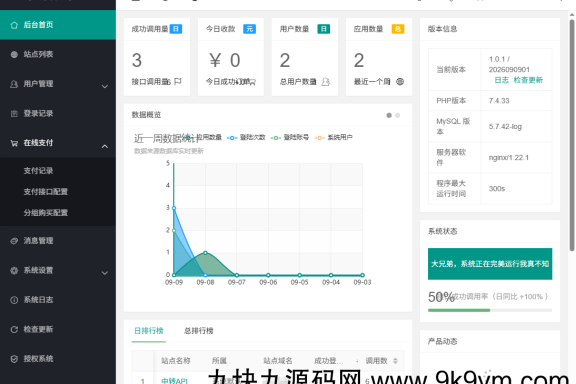Collapse the 在线支付 submenu chevron

tap(105, 146)
